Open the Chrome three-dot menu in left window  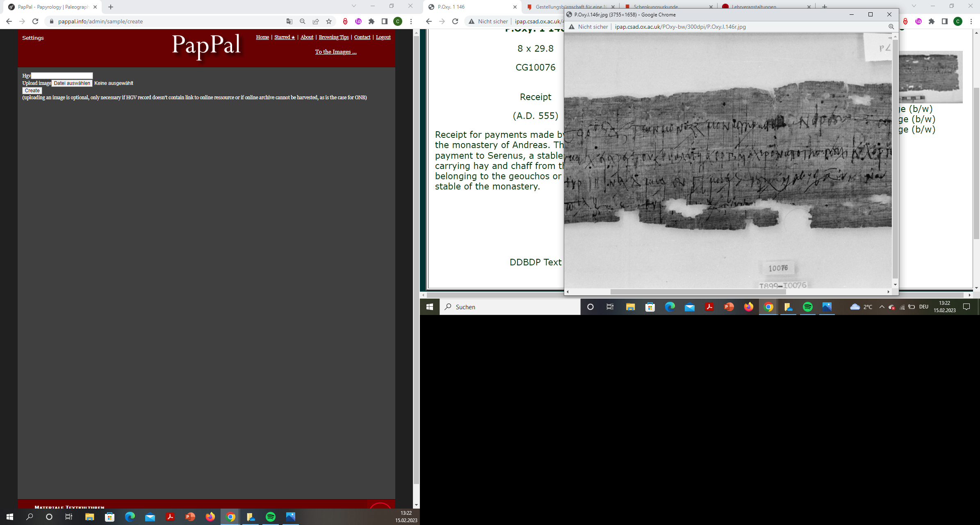coord(411,21)
